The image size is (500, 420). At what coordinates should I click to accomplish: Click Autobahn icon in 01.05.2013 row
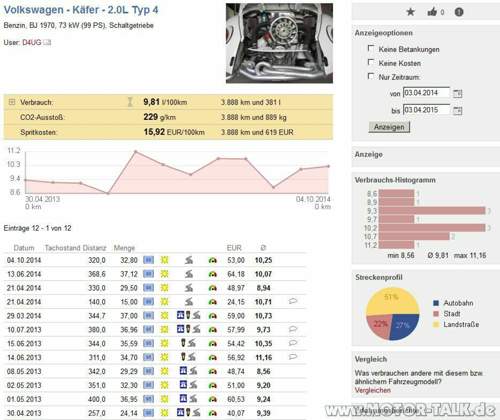tap(183, 399)
